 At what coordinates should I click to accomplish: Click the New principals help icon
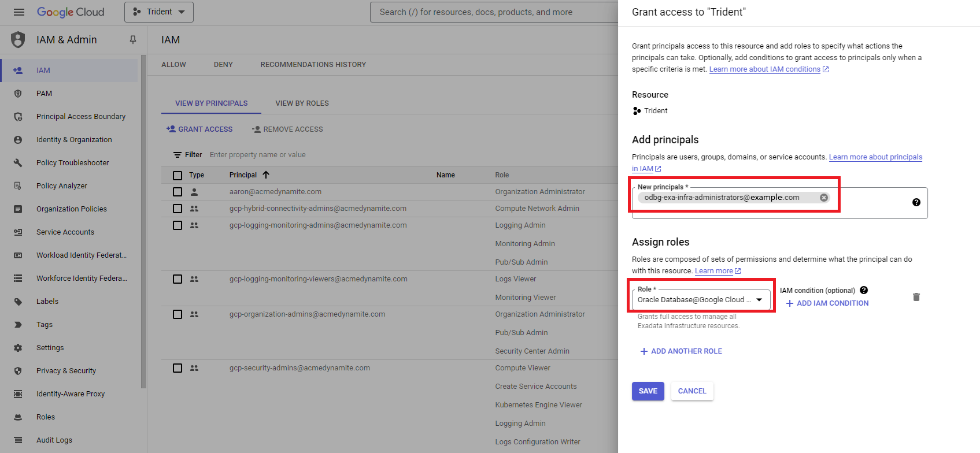[916, 202]
